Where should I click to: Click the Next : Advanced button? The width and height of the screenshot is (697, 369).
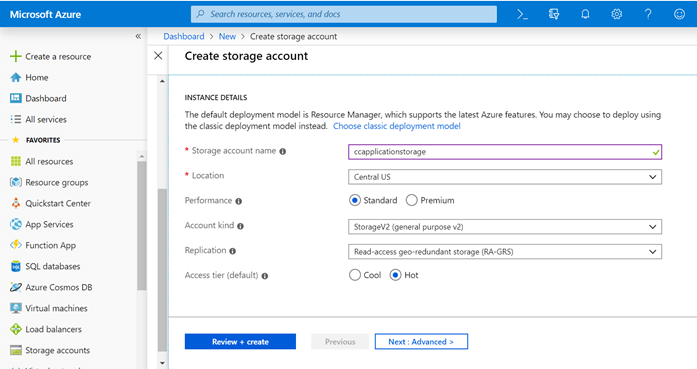[421, 341]
